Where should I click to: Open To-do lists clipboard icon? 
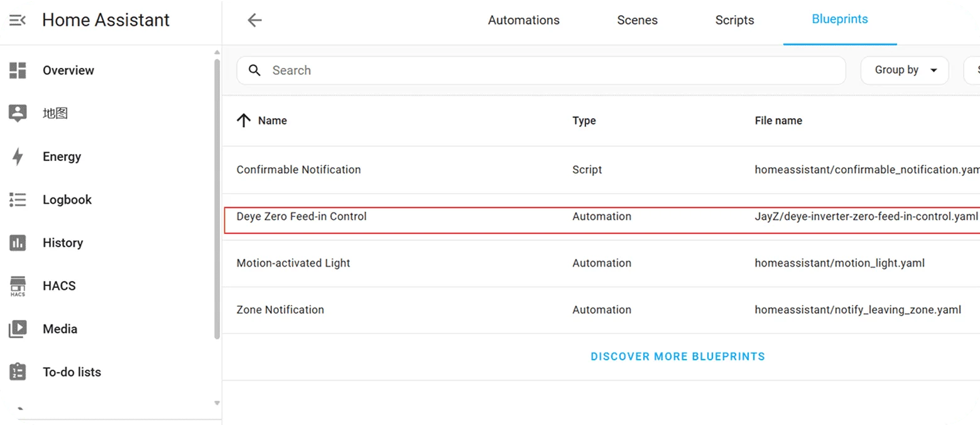coord(18,372)
